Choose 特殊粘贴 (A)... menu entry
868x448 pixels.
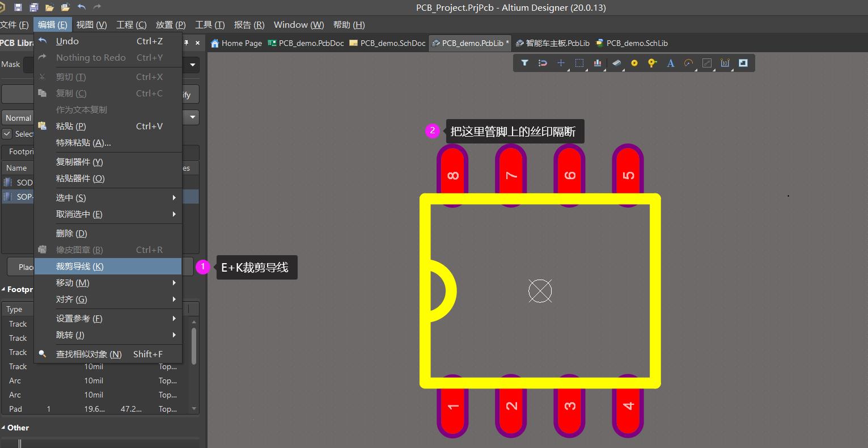pos(108,142)
